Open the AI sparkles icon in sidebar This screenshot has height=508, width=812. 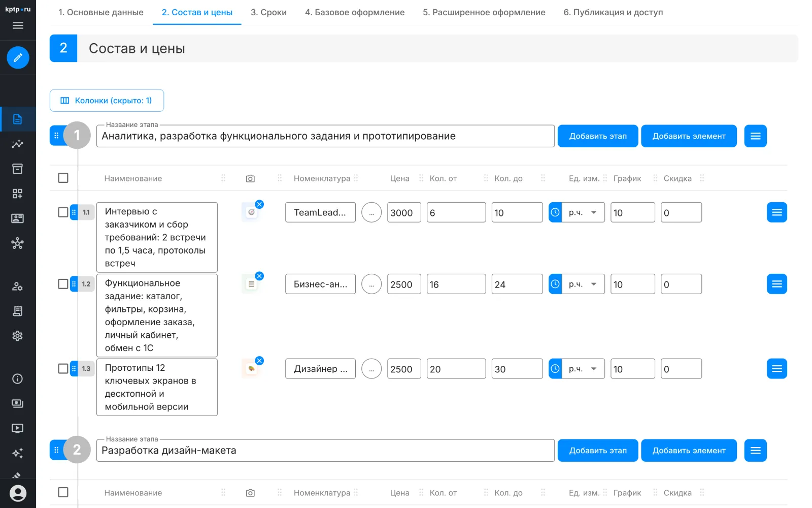pos(18,453)
